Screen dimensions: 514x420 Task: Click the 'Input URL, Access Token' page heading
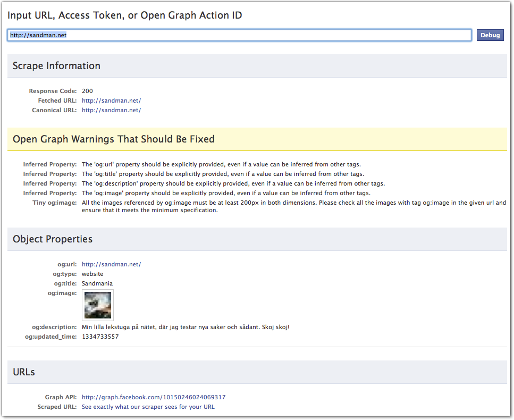click(x=125, y=15)
